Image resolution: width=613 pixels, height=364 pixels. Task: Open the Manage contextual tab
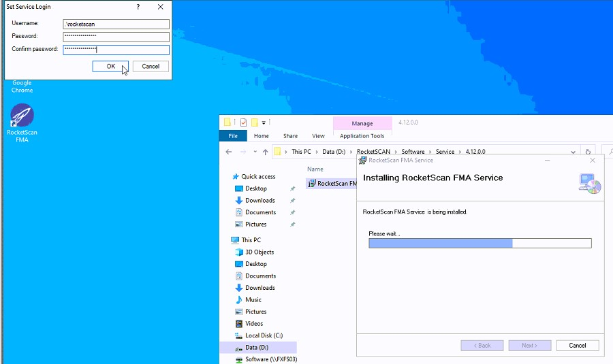[x=362, y=123]
